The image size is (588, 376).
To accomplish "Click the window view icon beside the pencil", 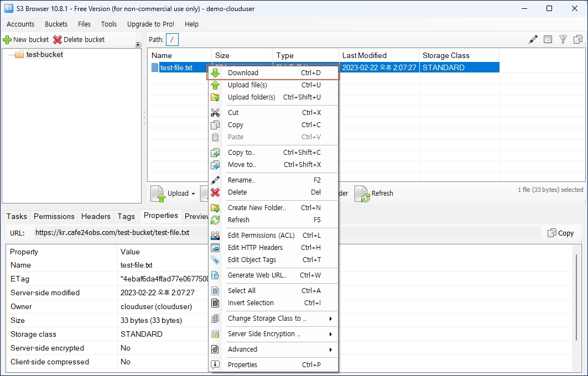I will pos(548,39).
